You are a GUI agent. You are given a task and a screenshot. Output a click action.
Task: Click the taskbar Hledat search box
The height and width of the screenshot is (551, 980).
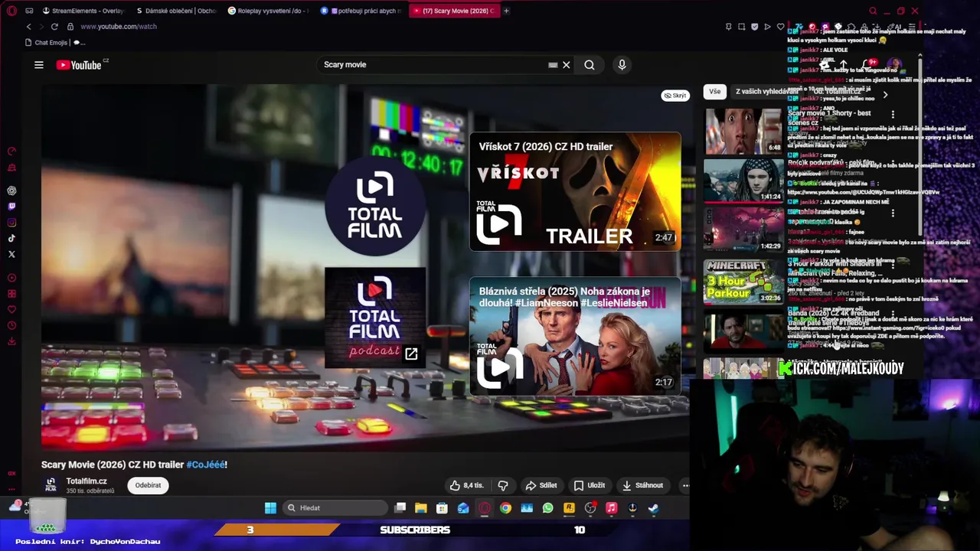click(x=335, y=508)
